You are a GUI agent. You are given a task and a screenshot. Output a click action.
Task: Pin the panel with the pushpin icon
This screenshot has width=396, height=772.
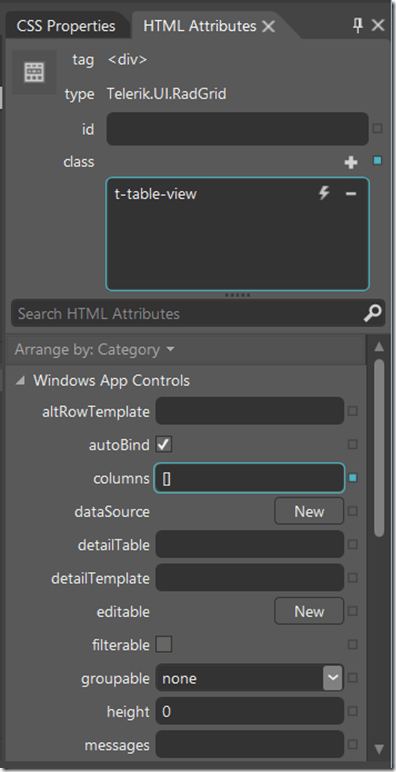[358, 25]
